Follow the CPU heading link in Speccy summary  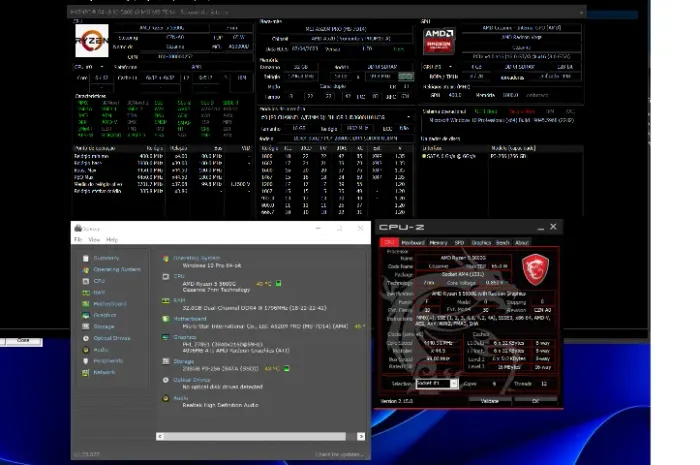179,276
